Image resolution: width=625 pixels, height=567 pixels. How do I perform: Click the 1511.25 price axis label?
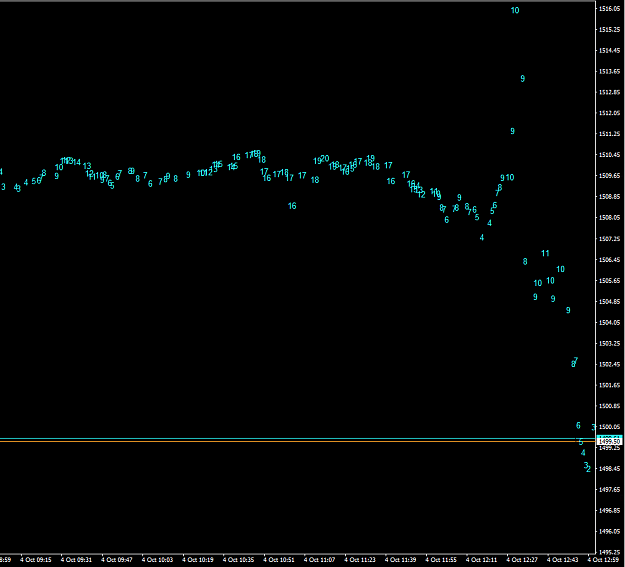[x=609, y=134]
